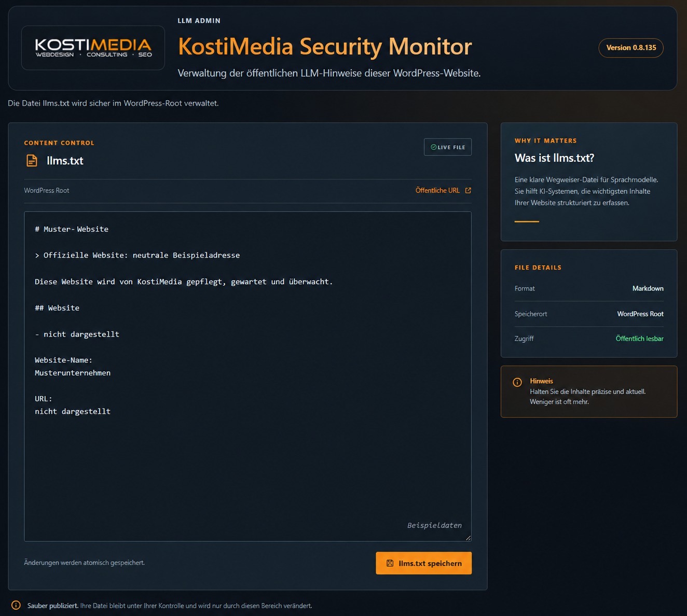Click the 'URL:' line in editor

(44, 399)
